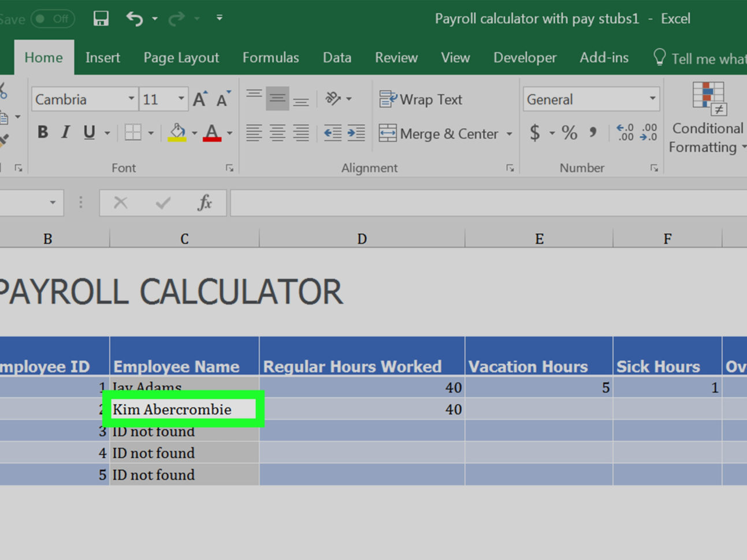
Task: Select center alignment
Action: point(277,133)
